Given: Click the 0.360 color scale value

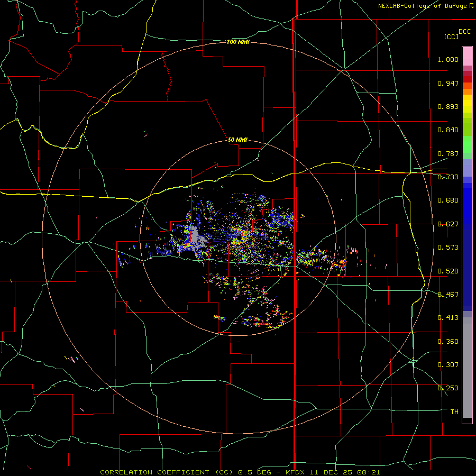Looking at the screenshot, I should coord(448,342).
